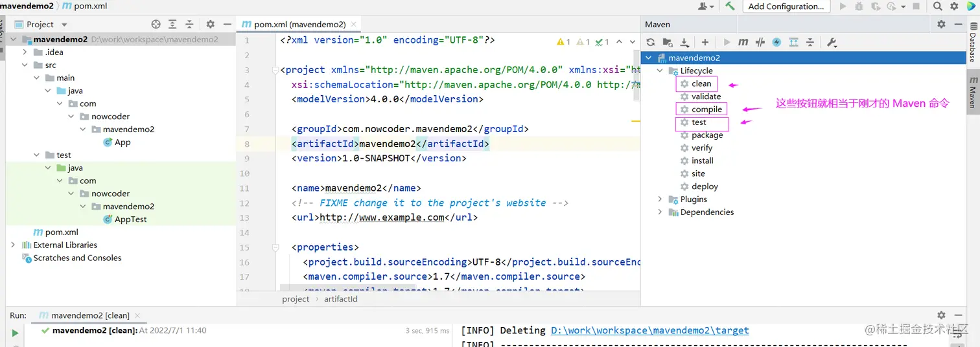Click Execute Maven Goal m icon

point(743,42)
